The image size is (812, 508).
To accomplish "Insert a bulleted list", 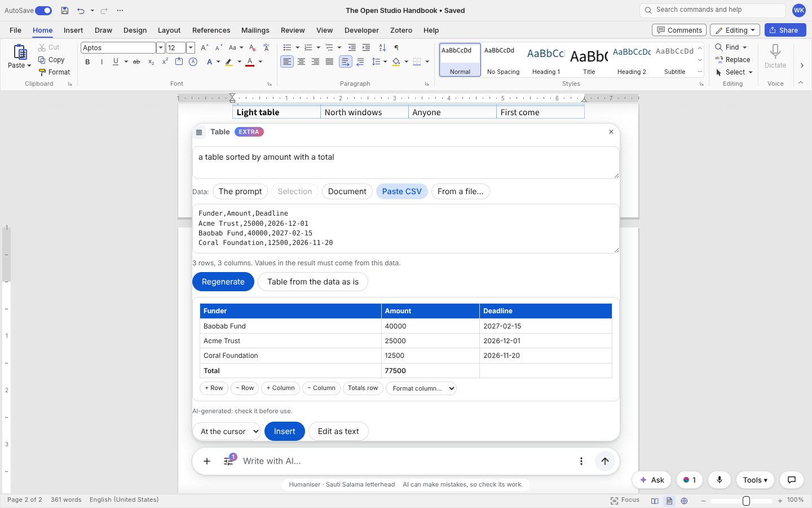I will [x=287, y=47].
